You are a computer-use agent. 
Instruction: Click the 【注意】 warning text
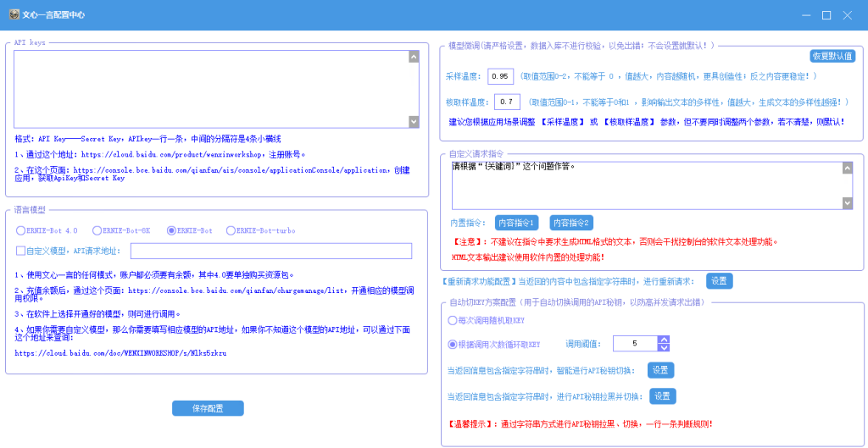click(x=615, y=241)
